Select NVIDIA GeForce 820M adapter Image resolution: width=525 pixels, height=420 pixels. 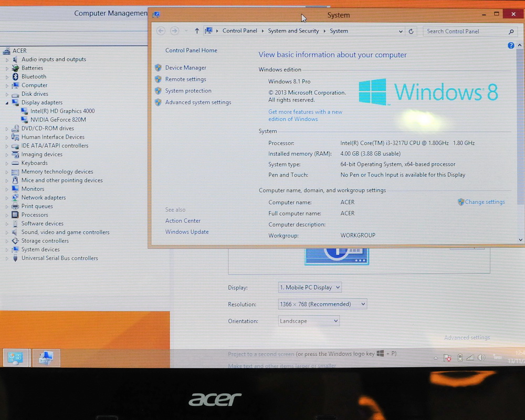[58, 120]
